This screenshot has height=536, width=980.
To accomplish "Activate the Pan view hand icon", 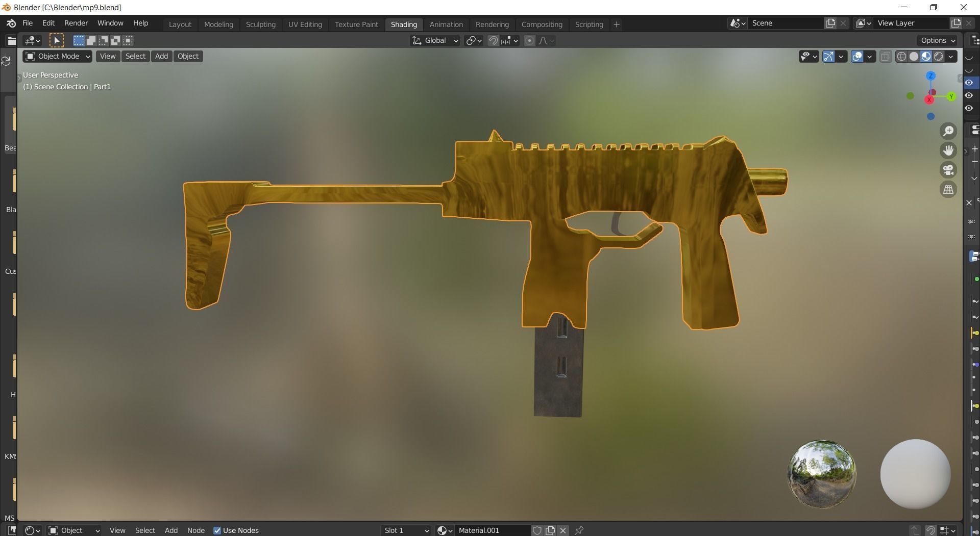I will tap(948, 150).
